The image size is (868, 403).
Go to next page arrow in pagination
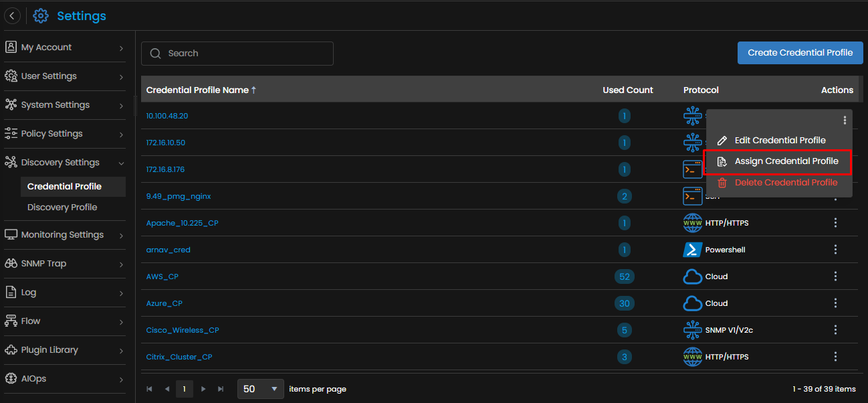(203, 389)
